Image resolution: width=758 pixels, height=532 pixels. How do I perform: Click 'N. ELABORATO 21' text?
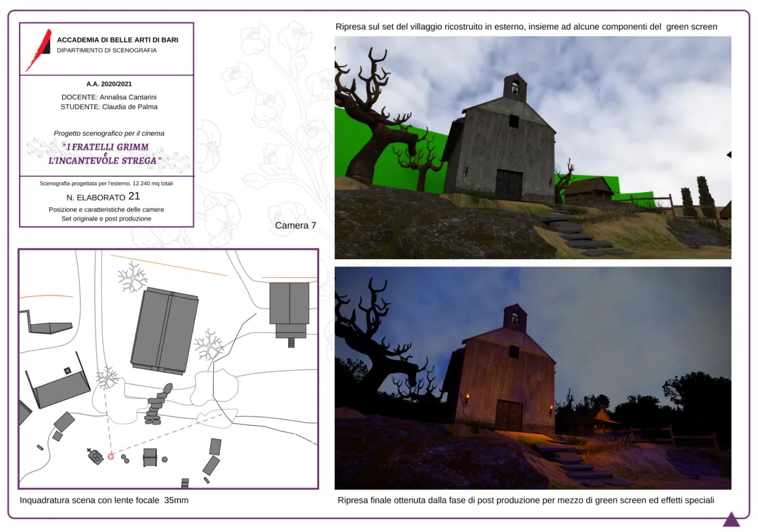103,196
